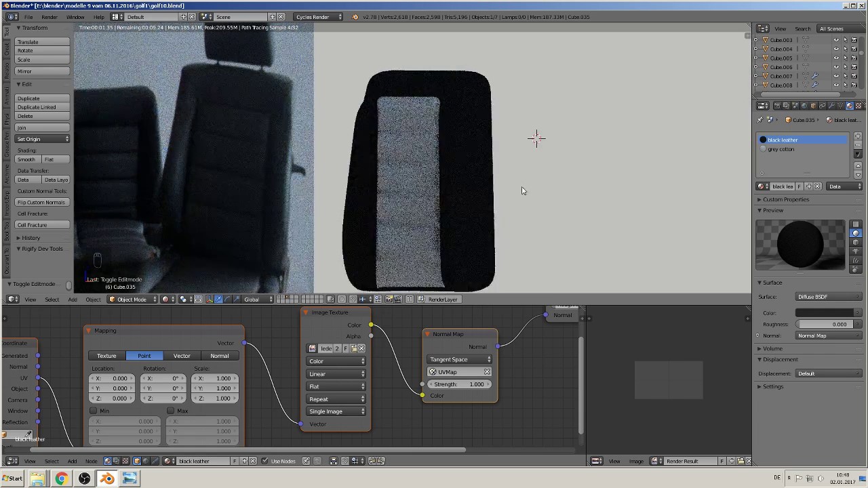Open the world tab in Properties editor
Screen dimensions: 868x488
804,106
